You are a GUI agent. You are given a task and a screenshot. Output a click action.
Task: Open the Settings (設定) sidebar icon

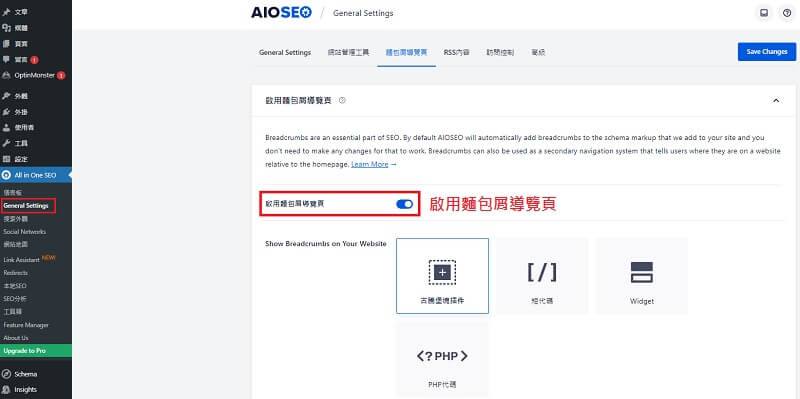click(x=6, y=159)
